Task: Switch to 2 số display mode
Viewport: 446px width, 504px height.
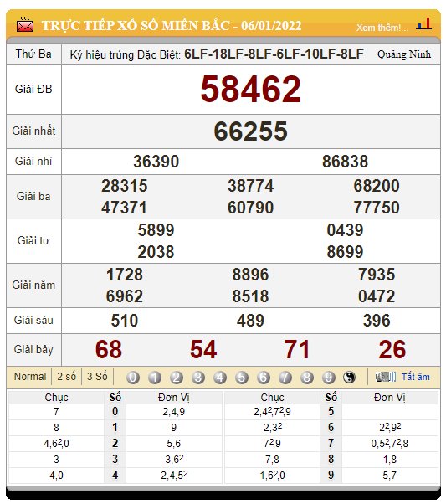Action: [66, 377]
